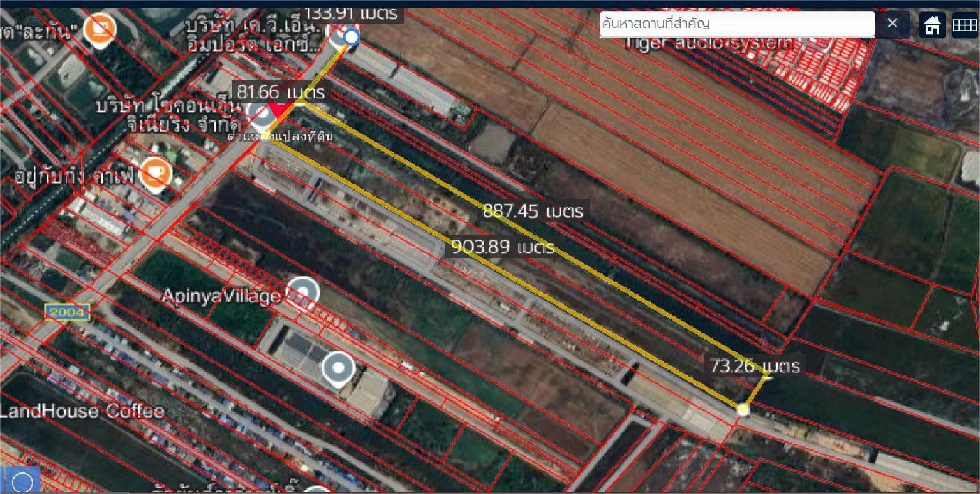Click the LandHouse Coffee map label
The height and width of the screenshot is (494, 980).
click(82, 411)
